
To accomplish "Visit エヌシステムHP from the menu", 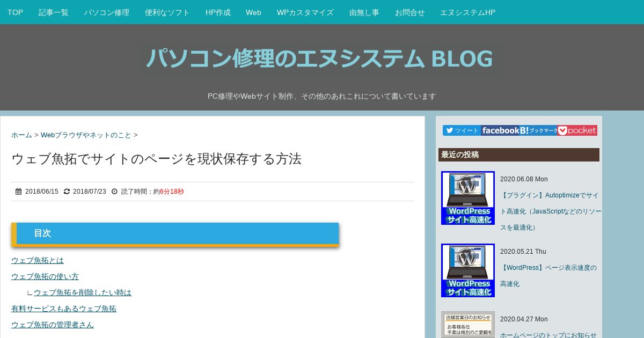I will tap(467, 12).
